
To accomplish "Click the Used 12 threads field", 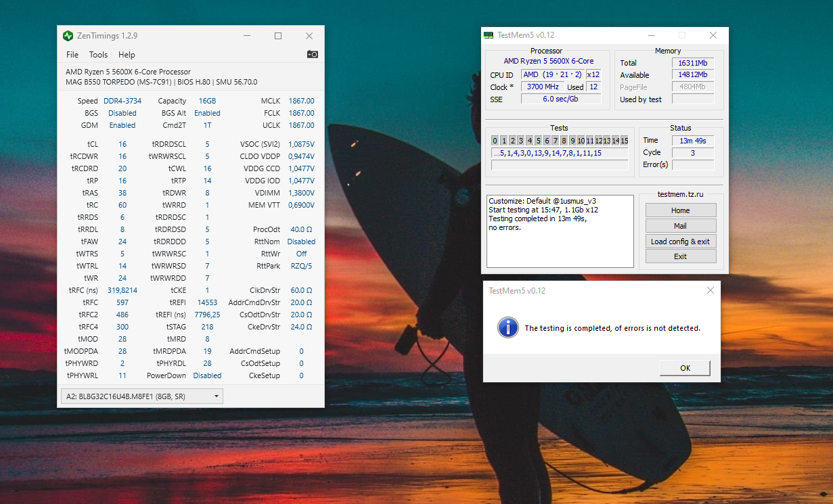I will coord(593,87).
